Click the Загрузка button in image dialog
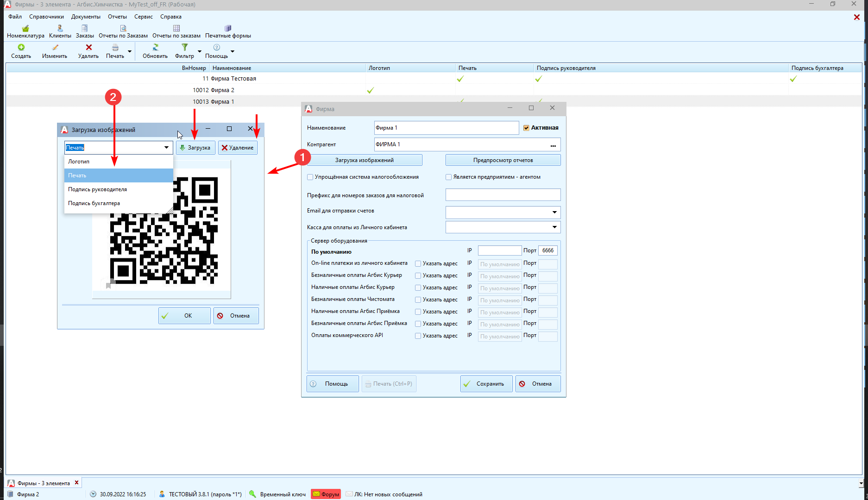 (195, 148)
